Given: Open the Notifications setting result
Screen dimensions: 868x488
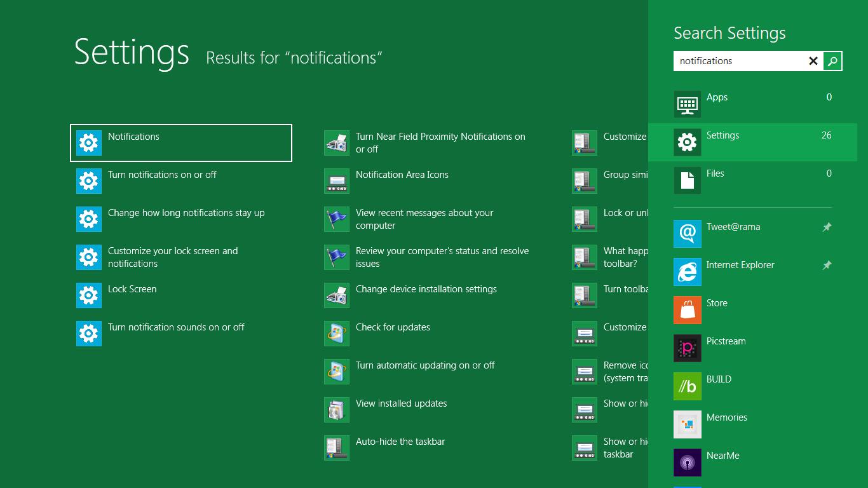Looking at the screenshot, I should [181, 143].
